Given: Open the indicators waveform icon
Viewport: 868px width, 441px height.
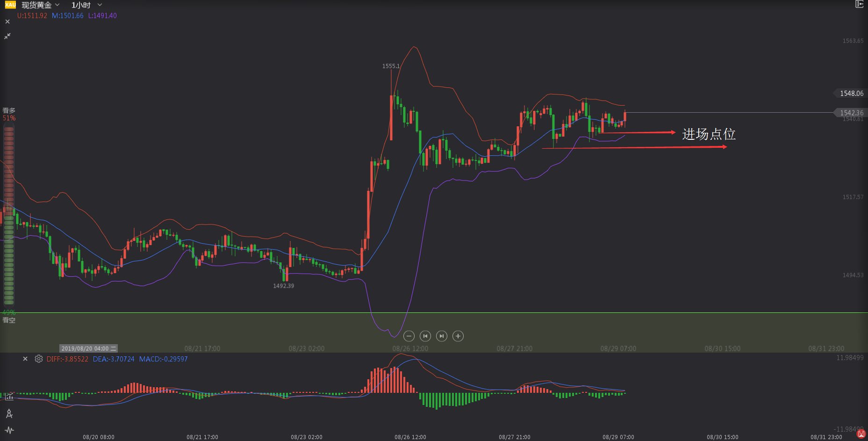Looking at the screenshot, I should [9, 430].
